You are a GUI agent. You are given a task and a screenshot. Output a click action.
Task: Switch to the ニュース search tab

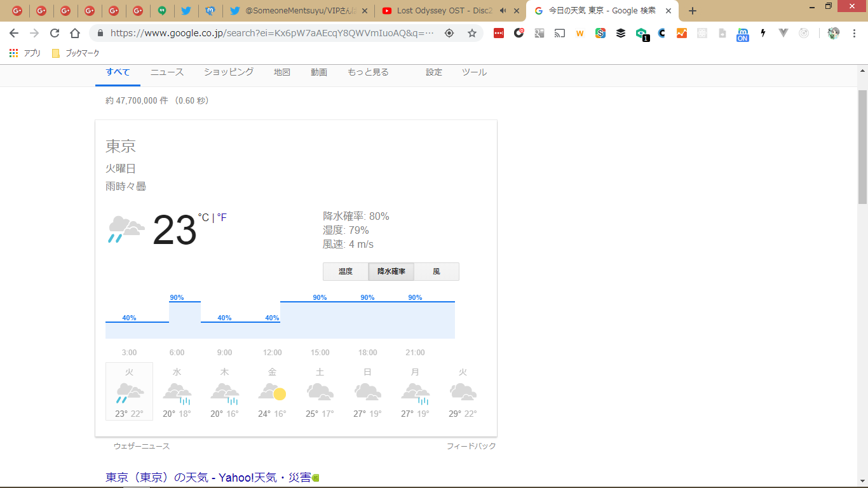click(167, 72)
